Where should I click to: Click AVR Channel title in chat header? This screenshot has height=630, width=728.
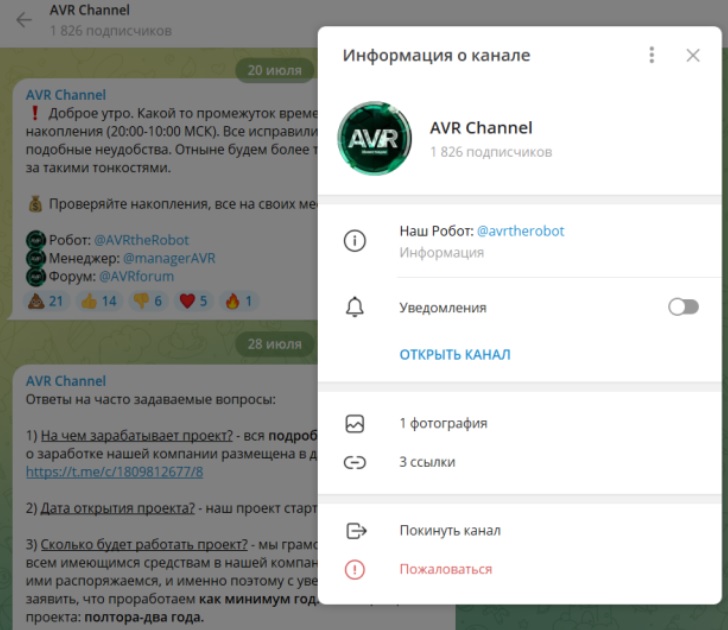(90, 10)
